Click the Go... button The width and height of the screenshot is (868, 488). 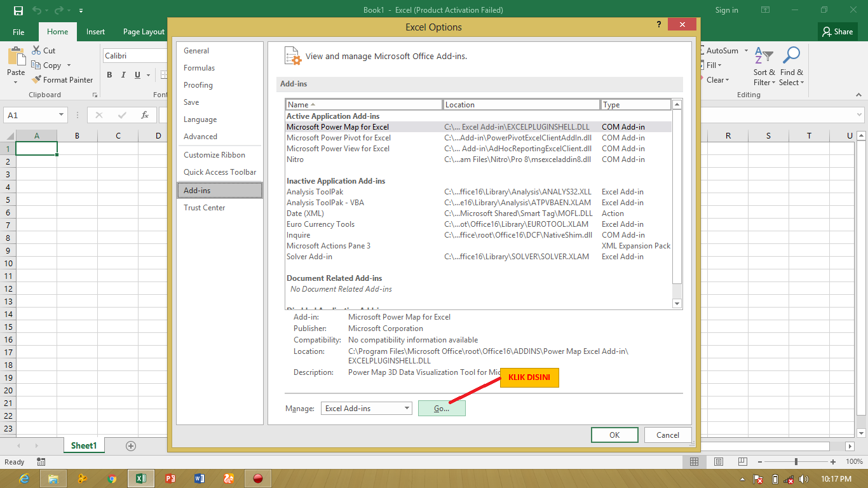point(442,409)
